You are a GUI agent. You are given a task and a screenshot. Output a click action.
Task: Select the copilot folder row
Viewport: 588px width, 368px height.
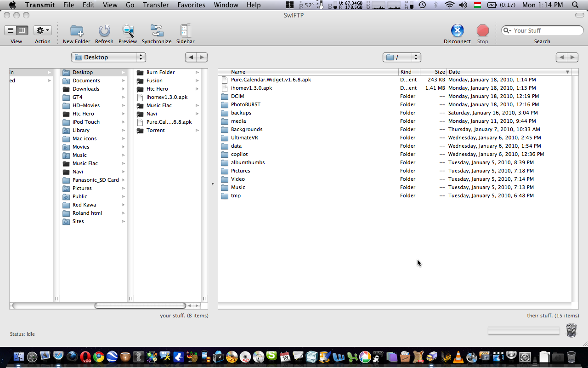[x=395, y=154]
